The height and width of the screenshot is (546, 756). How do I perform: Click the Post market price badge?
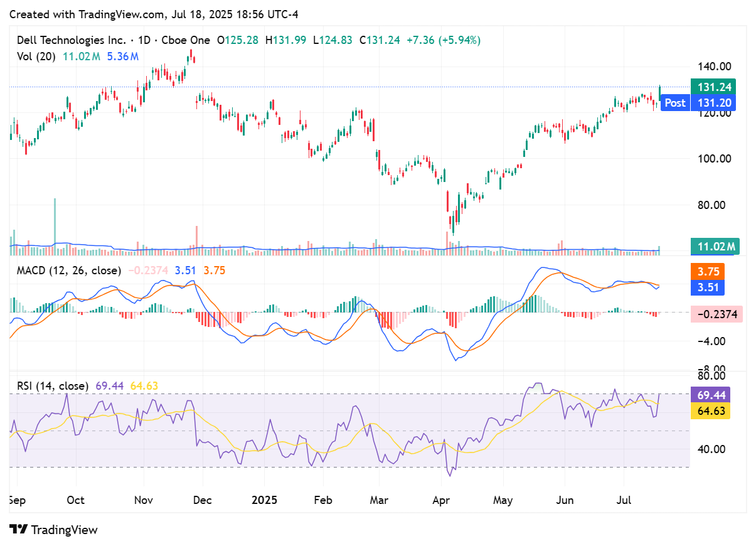[674, 103]
